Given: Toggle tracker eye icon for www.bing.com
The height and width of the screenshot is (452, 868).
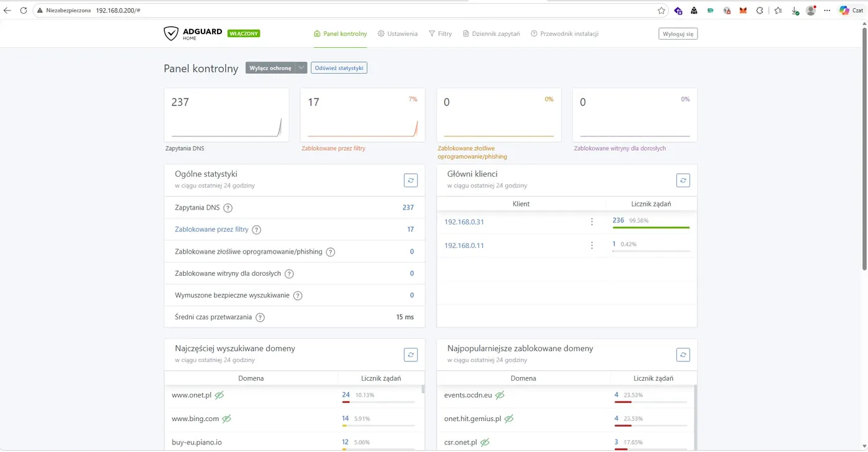Looking at the screenshot, I should (x=226, y=419).
